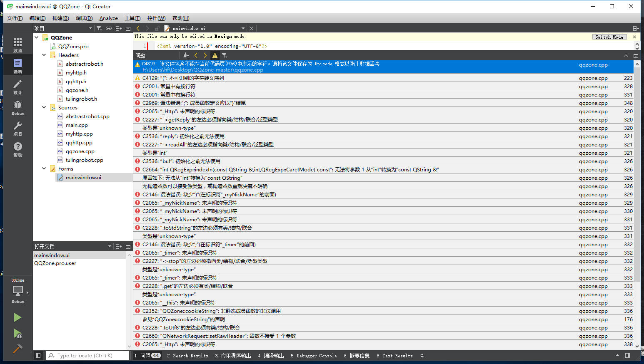Clear the issues list broom icon
The height and width of the screenshot is (364, 644).
pos(186,55)
